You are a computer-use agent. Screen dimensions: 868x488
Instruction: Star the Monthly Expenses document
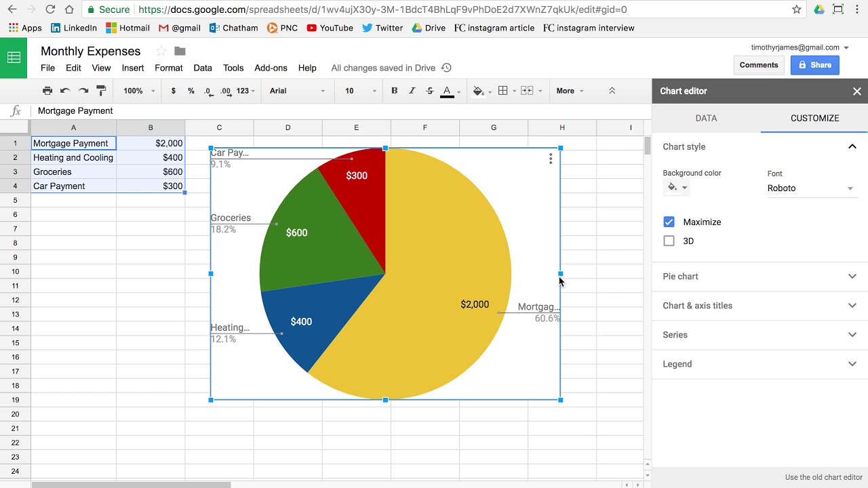tap(161, 51)
